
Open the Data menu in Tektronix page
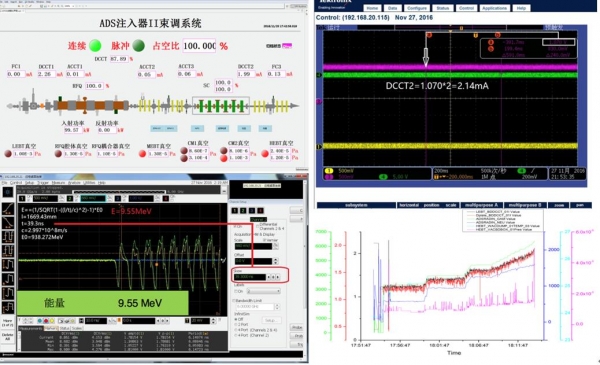coord(393,8)
